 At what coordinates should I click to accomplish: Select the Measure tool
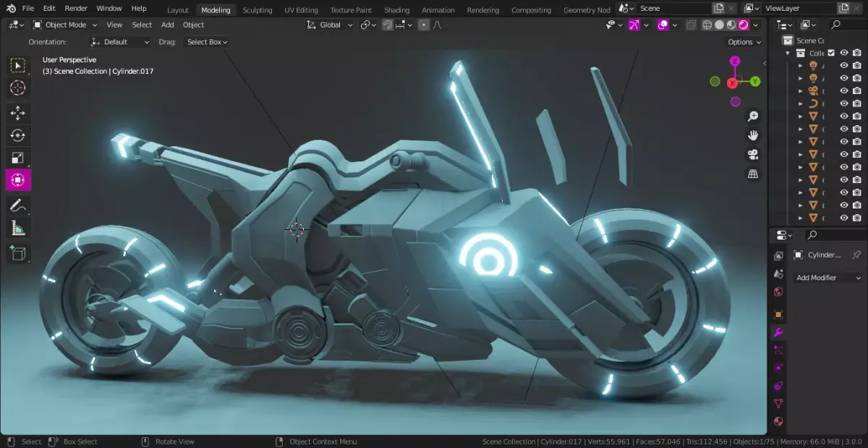pyautogui.click(x=18, y=229)
